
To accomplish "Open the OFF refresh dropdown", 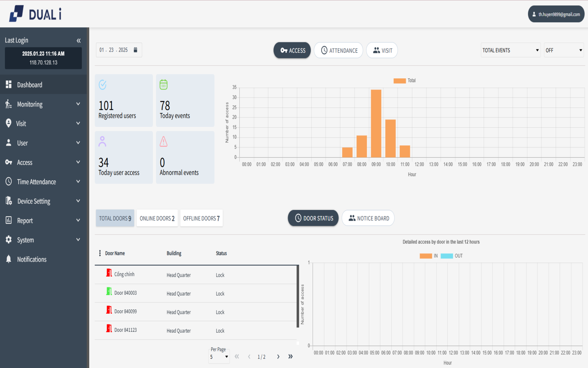I will (x=564, y=50).
